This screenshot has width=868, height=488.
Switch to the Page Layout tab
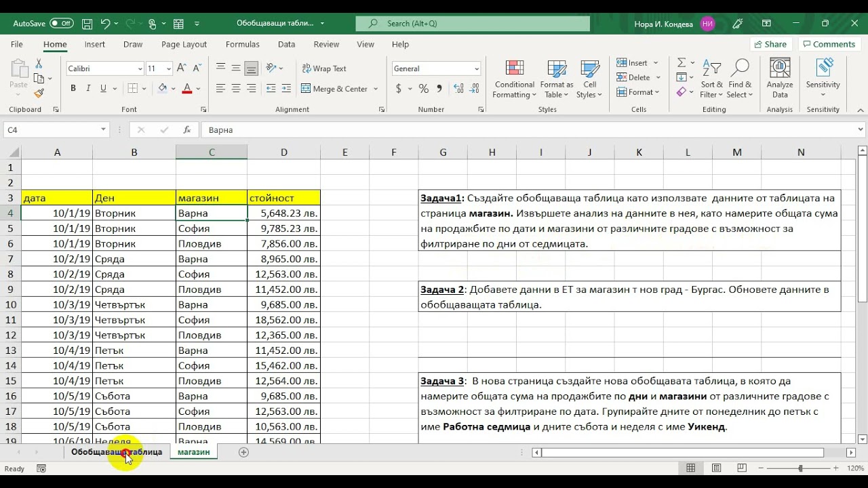coord(184,44)
